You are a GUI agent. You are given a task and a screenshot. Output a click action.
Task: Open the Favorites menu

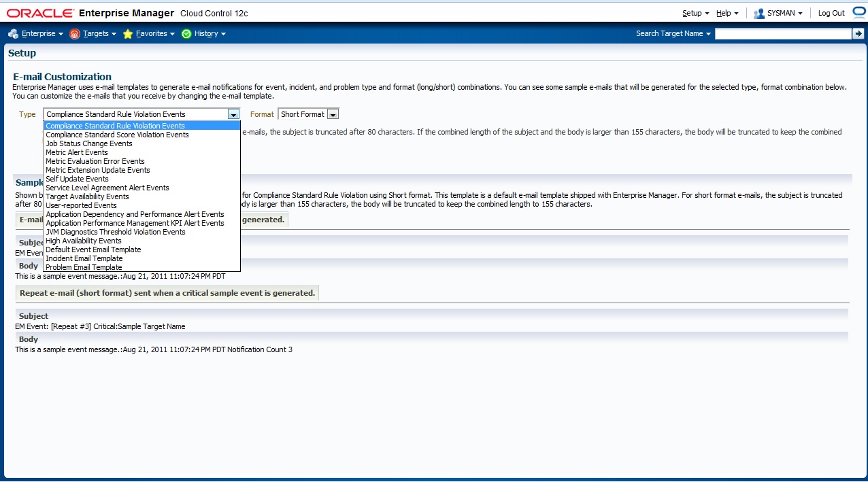click(x=155, y=33)
